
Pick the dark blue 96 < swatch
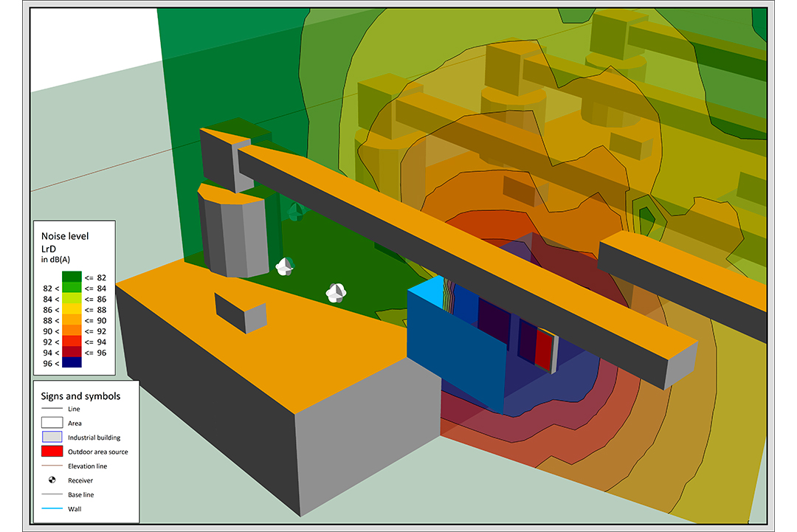(72, 362)
